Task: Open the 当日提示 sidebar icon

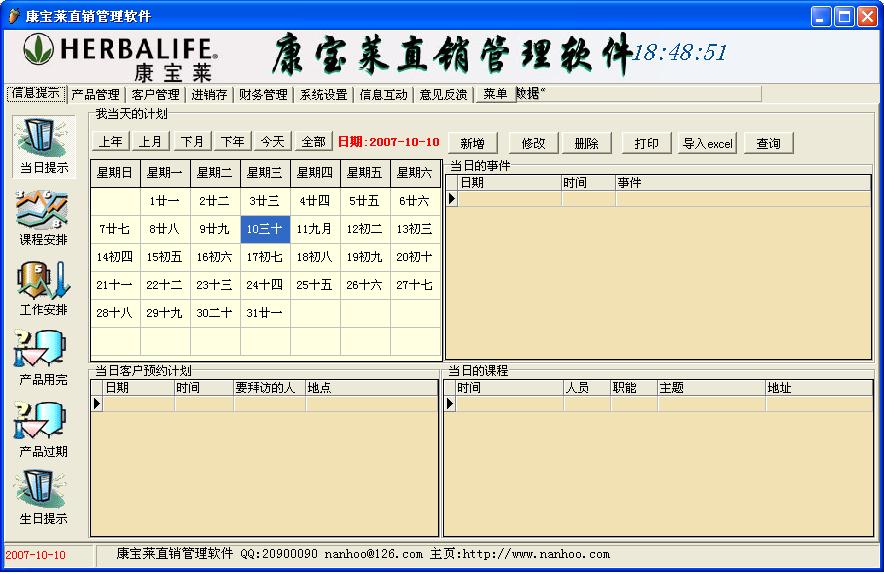Action: pyautogui.click(x=44, y=147)
